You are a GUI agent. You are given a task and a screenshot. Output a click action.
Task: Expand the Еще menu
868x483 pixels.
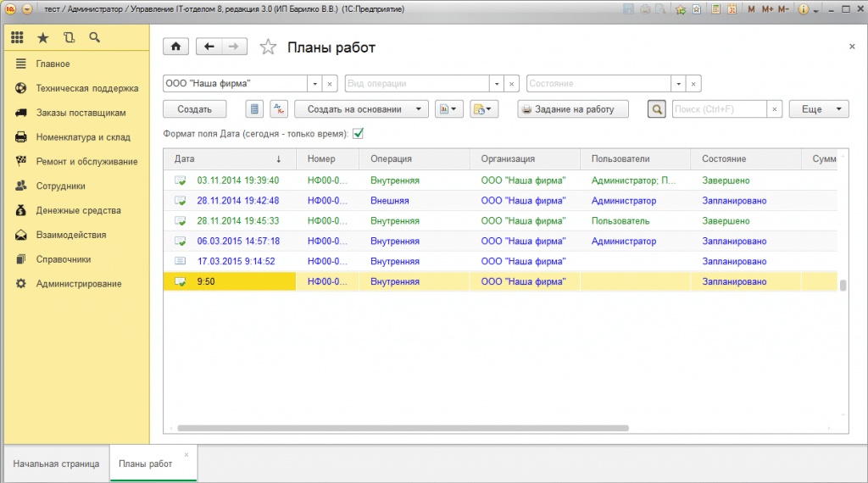click(x=819, y=109)
